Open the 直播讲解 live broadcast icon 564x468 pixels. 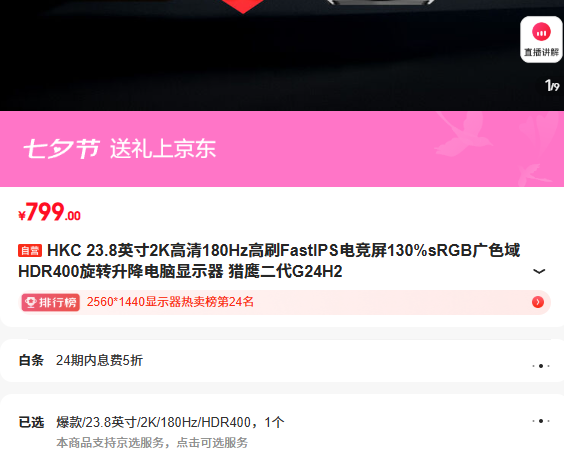click(x=541, y=40)
